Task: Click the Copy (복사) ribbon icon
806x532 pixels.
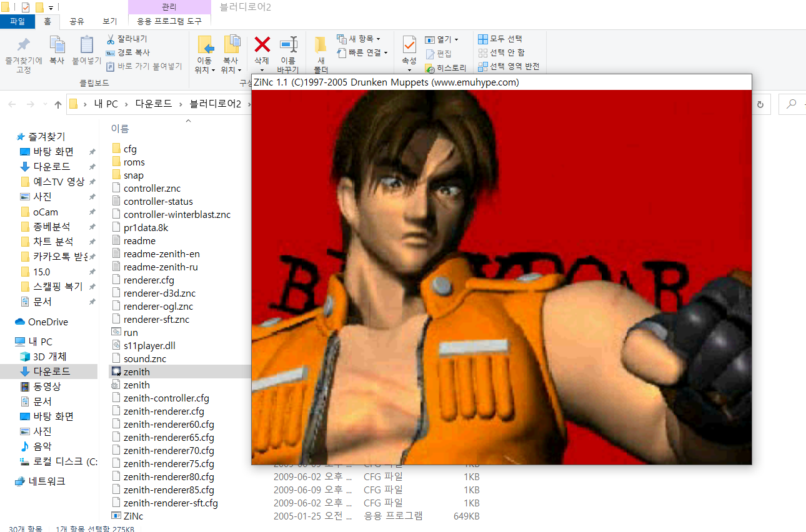Action: [x=57, y=46]
